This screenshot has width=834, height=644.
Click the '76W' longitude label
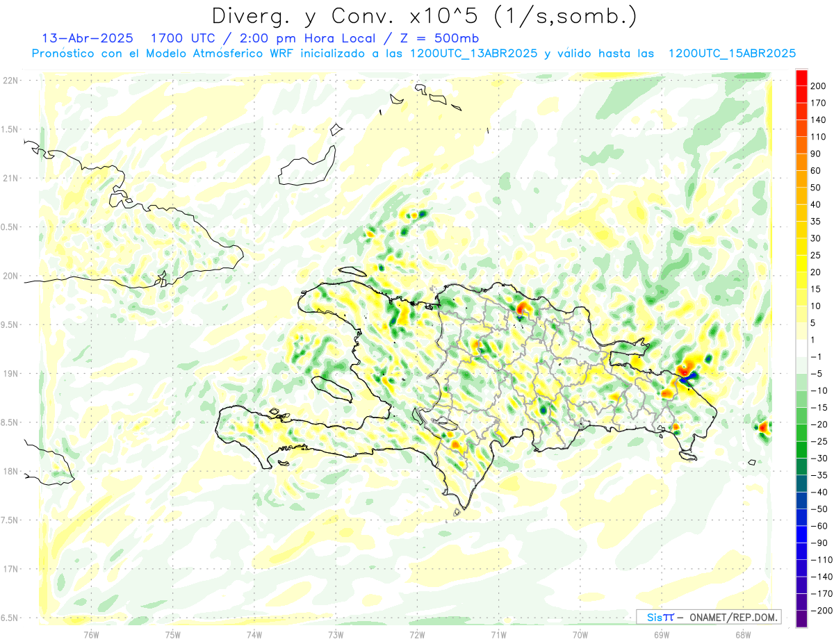coord(91,635)
